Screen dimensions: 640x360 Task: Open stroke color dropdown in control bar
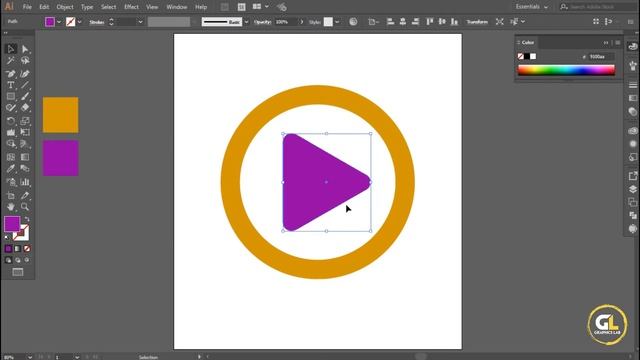[x=80, y=22]
